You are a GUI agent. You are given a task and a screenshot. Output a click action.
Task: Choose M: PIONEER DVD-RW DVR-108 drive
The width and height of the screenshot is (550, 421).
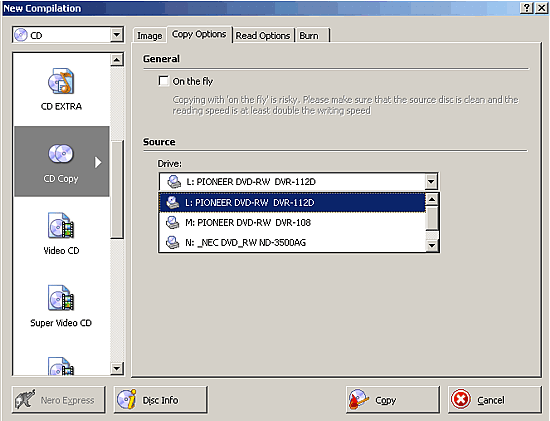tap(292, 222)
